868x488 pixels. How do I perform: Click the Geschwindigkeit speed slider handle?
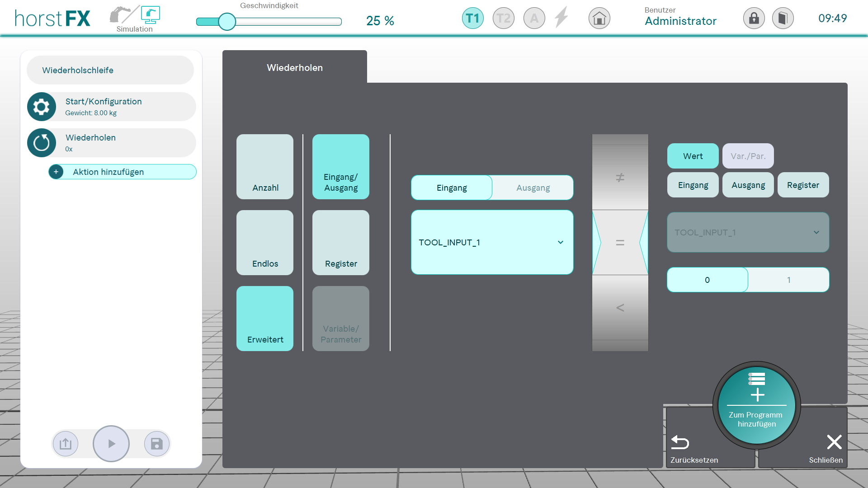(227, 21)
